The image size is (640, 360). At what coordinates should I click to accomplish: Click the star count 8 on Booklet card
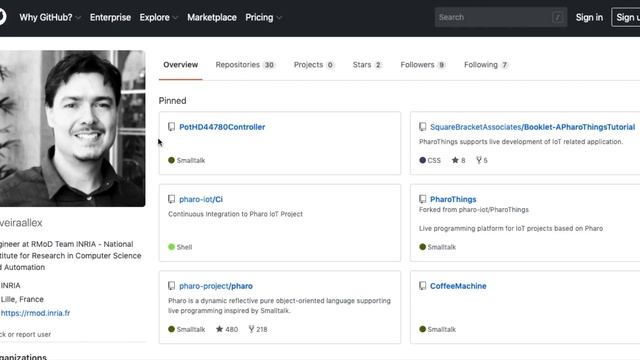(458, 160)
